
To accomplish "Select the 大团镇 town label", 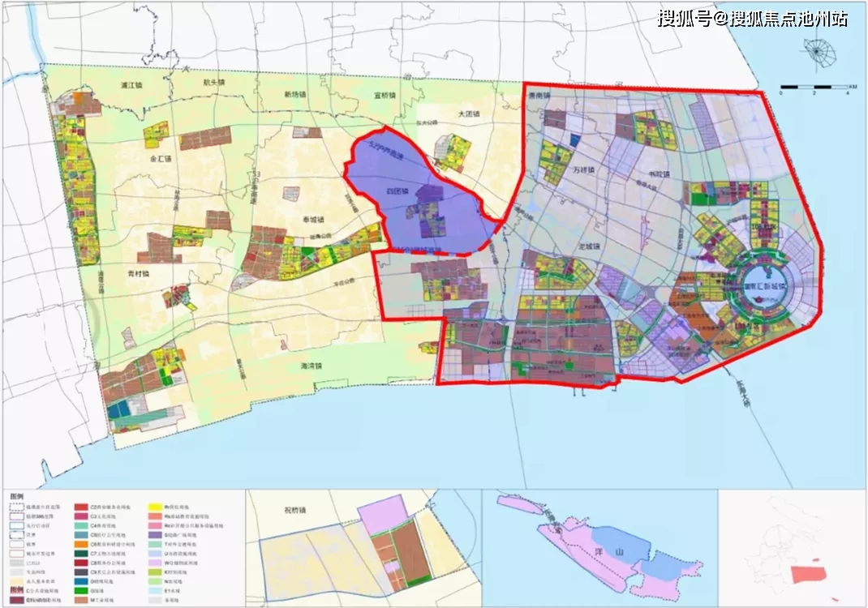I will (469, 114).
